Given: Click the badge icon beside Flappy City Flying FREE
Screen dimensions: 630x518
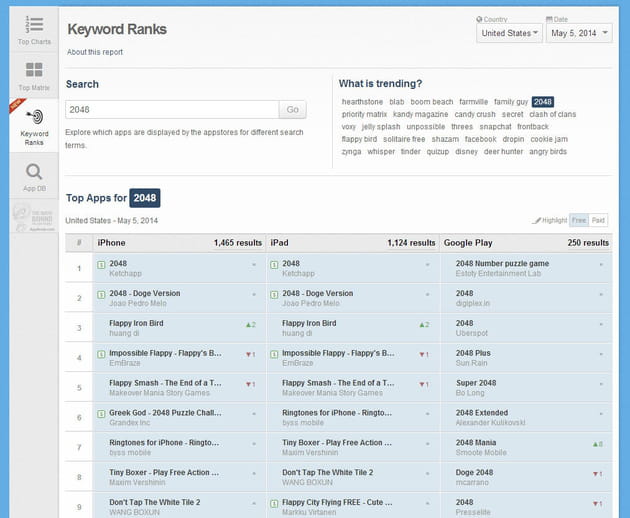Looking at the screenshot, I should point(274,504).
